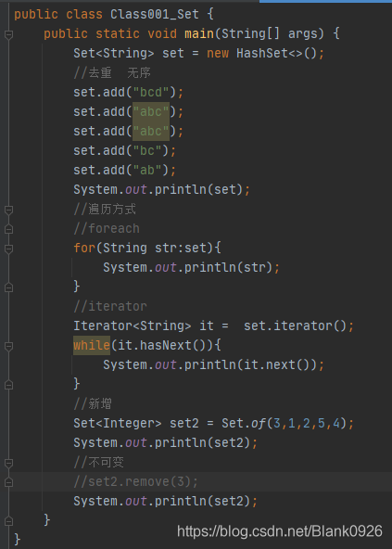Click the //遍历方式 comment text
392x549 pixels.
105,210
